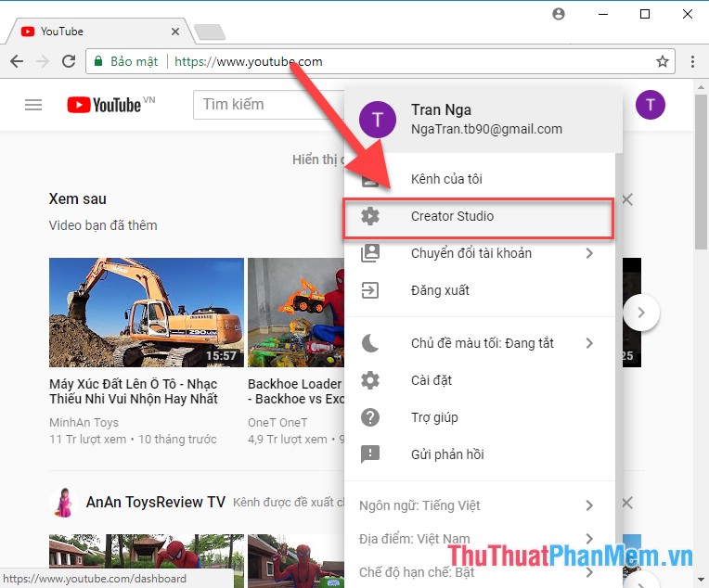Screen dimensions: 709x588
Task: Click purple T avatar in header
Action: [x=650, y=105]
